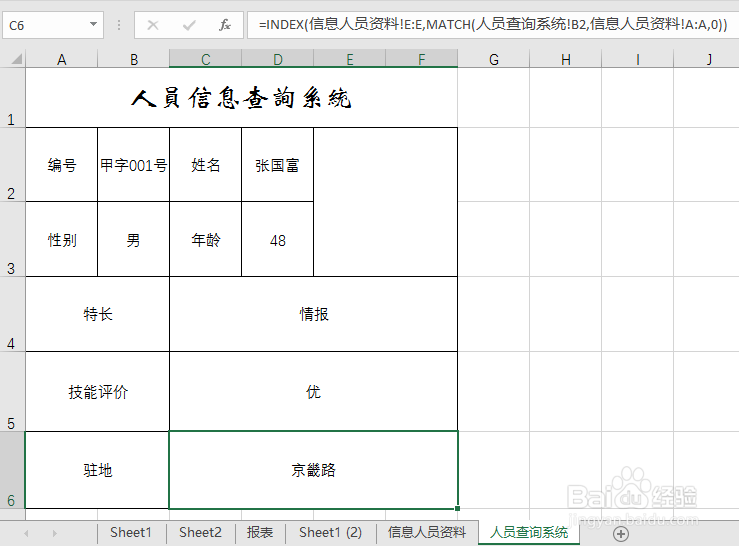This screenshot has height=546, width=739.
Task: Select the cell containing 甲字001号
Action: point(134,165)
